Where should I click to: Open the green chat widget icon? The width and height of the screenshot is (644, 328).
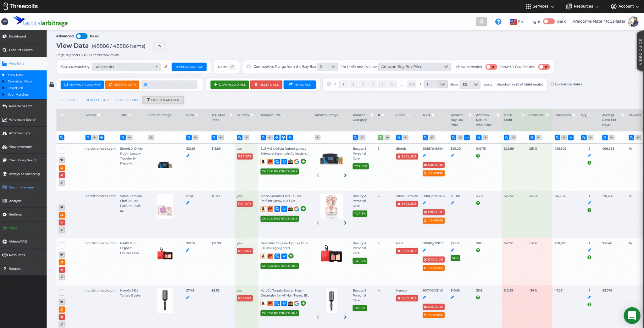pyautogui.click(x=632, y=315)
